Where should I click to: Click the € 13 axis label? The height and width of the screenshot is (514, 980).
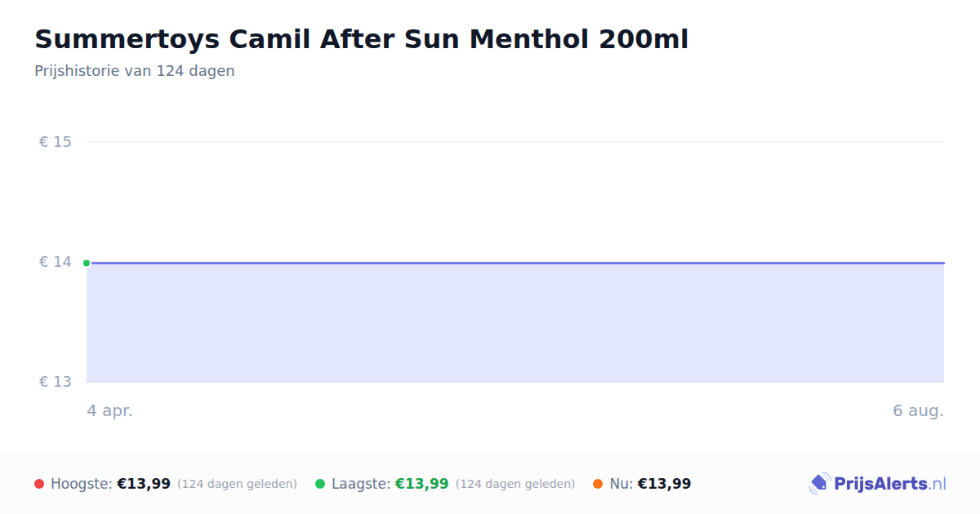56,382
